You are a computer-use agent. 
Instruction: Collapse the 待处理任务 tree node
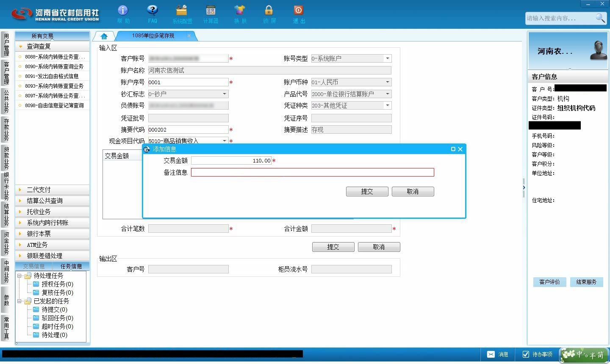[x=19, y=276]
